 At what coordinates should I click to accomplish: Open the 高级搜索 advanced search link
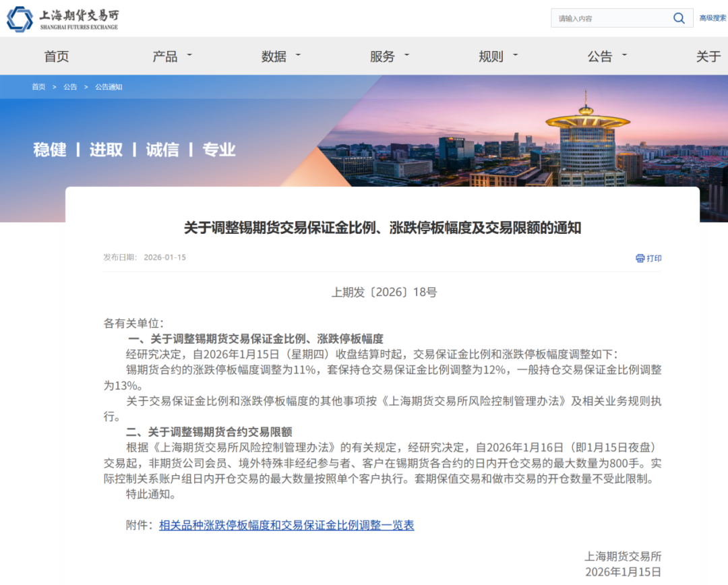point(713,18)
